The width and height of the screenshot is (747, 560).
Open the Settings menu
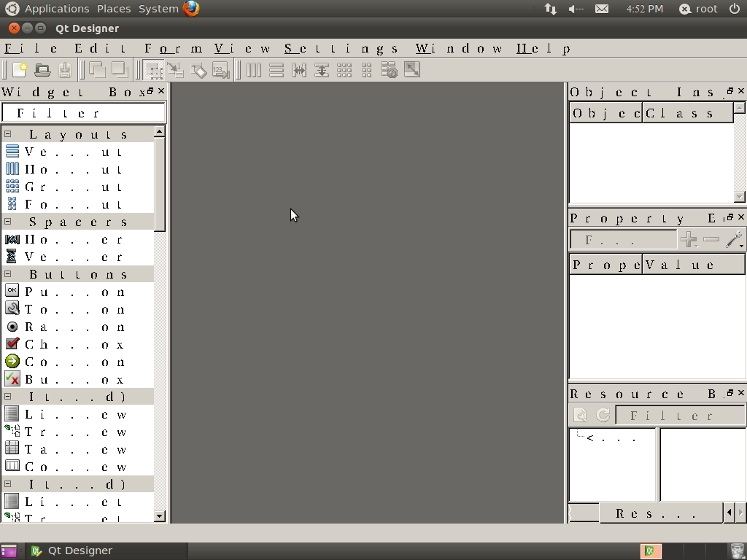[341, 49]
